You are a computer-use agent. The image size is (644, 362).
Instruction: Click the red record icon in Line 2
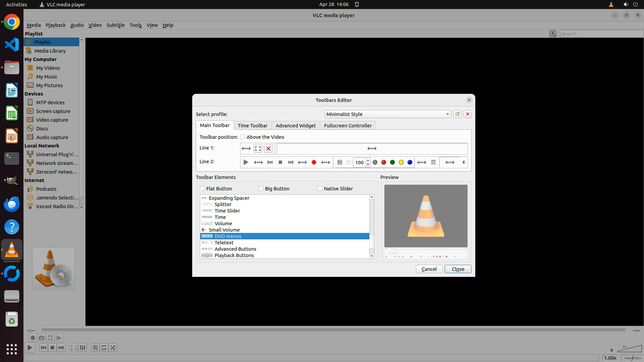click(314, 162)
